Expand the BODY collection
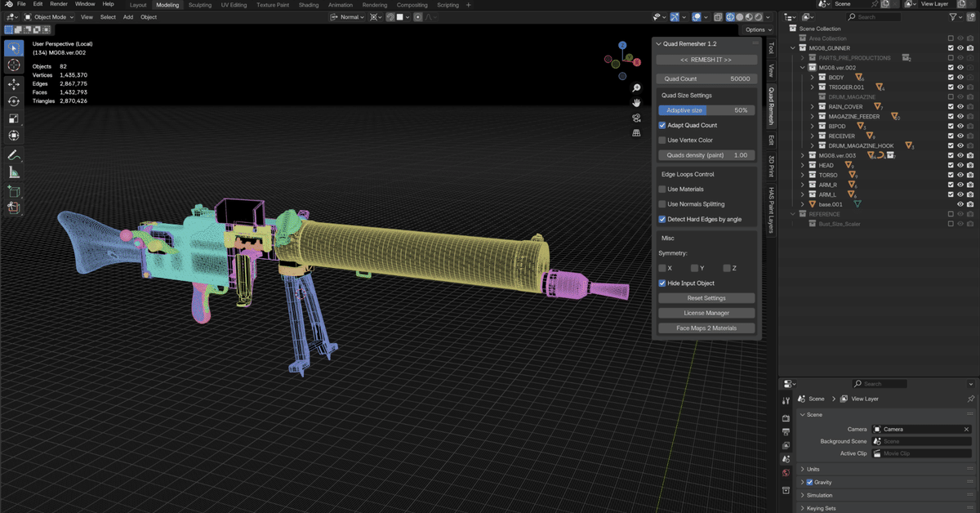980x513 pixels. 813,78
